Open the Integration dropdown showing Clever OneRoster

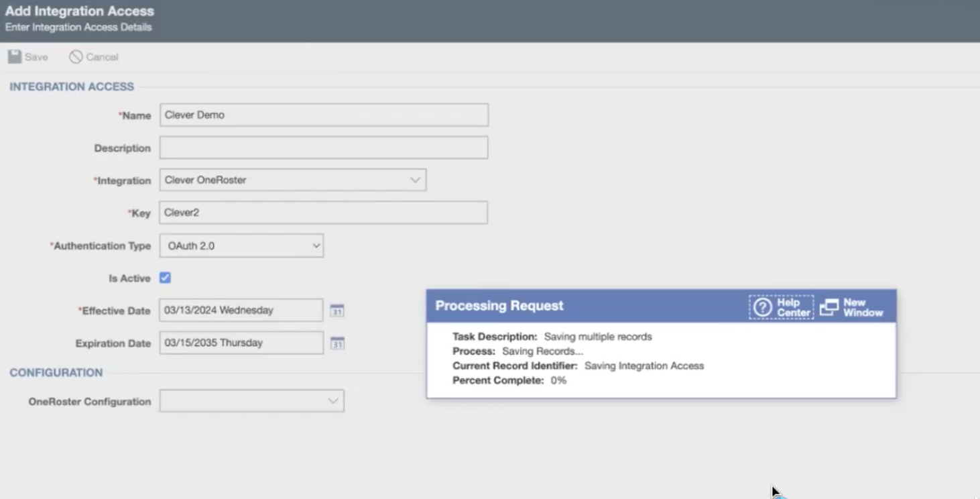coord(416,180)
